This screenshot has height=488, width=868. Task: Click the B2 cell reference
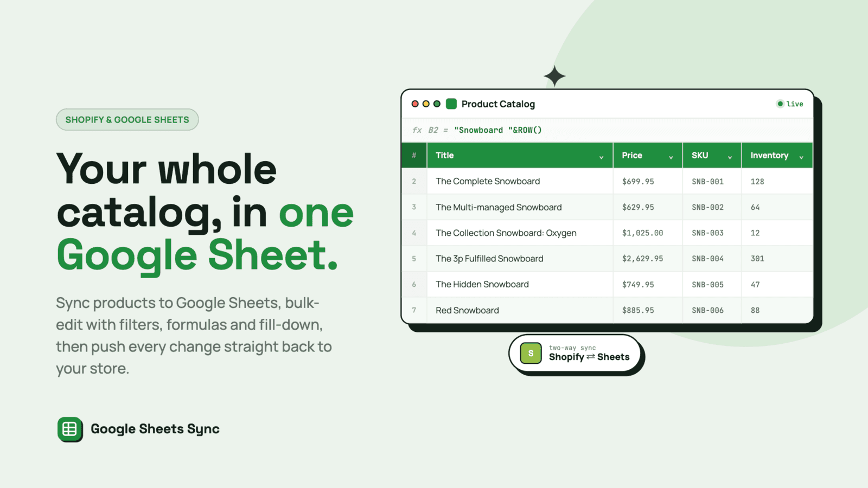[433, 130]
